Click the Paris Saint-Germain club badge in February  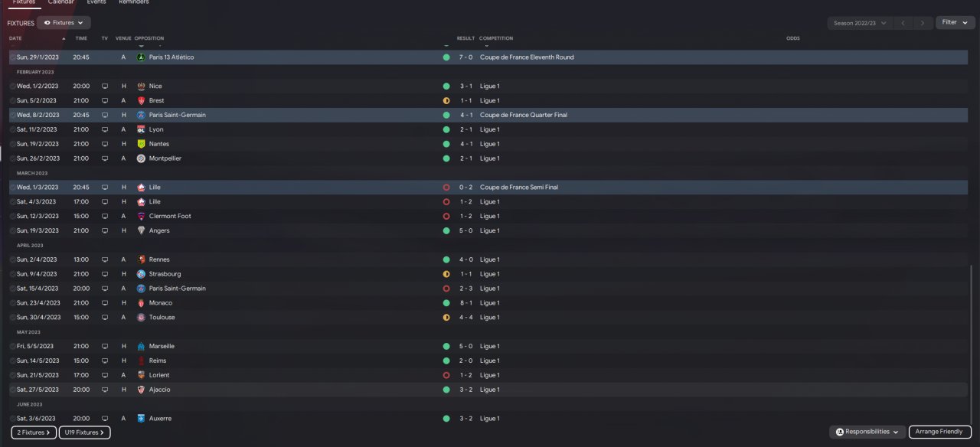[141, 115]
